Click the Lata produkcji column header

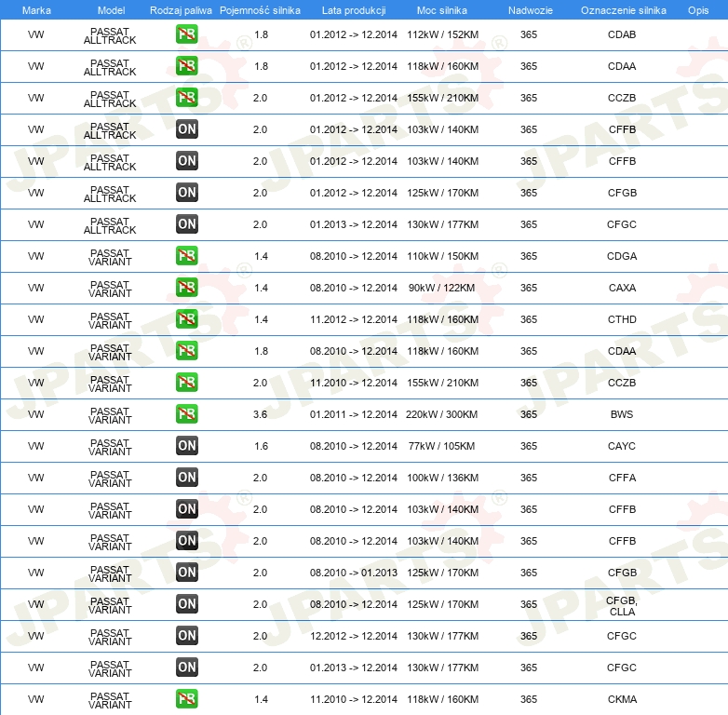[x=354, y=10]
